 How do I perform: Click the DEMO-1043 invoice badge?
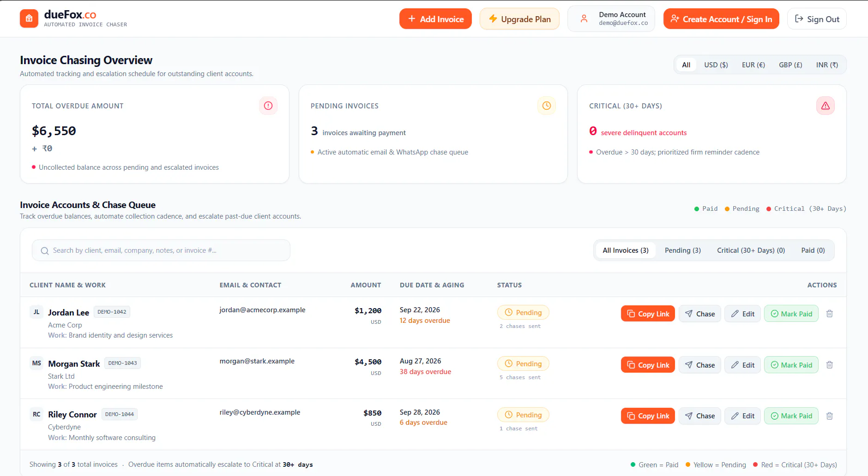pyautogui.click(x=122, y=363)
